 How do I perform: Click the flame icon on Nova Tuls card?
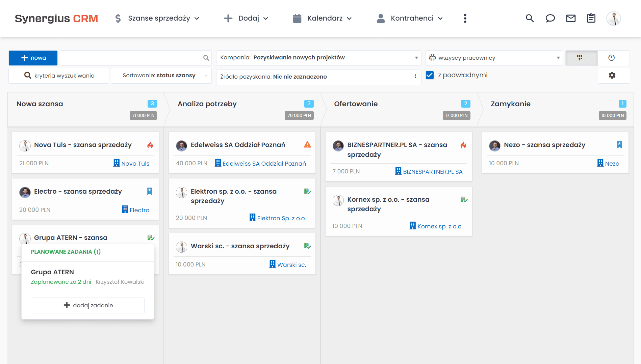(x=150, y=145)
